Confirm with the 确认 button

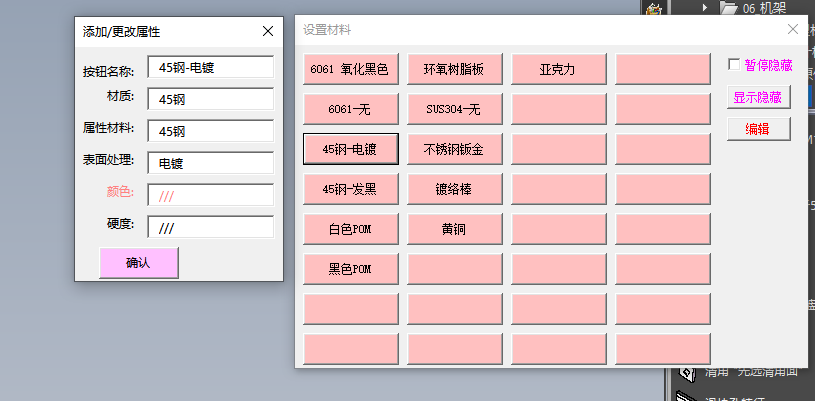(139, 263)
